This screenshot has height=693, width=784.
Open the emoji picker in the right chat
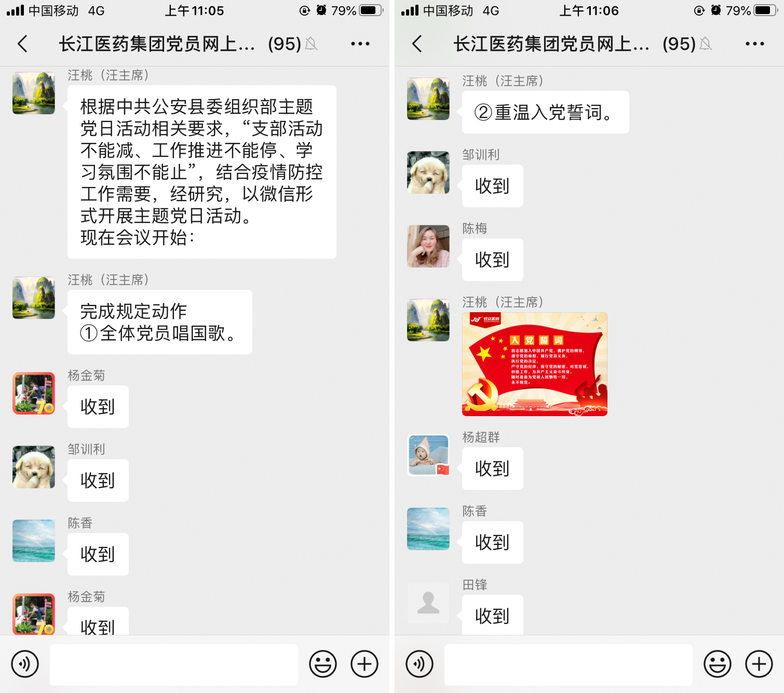tap(718, 664)
